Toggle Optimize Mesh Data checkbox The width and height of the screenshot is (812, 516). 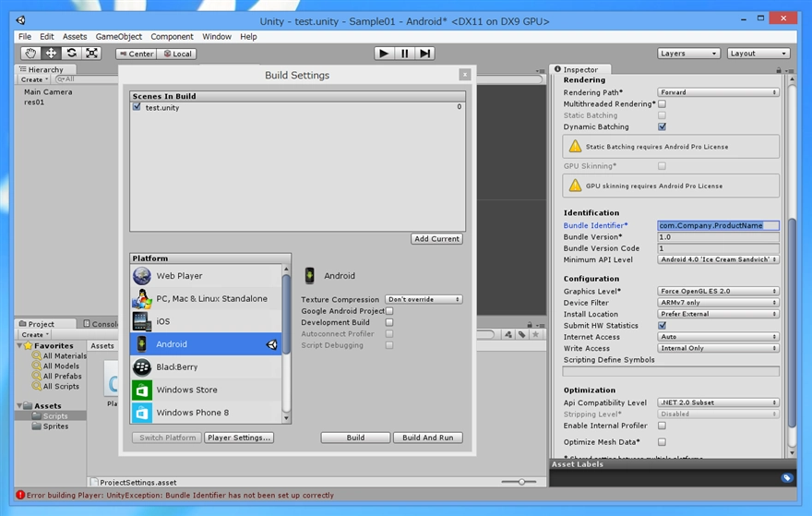(x=662, y=442)
